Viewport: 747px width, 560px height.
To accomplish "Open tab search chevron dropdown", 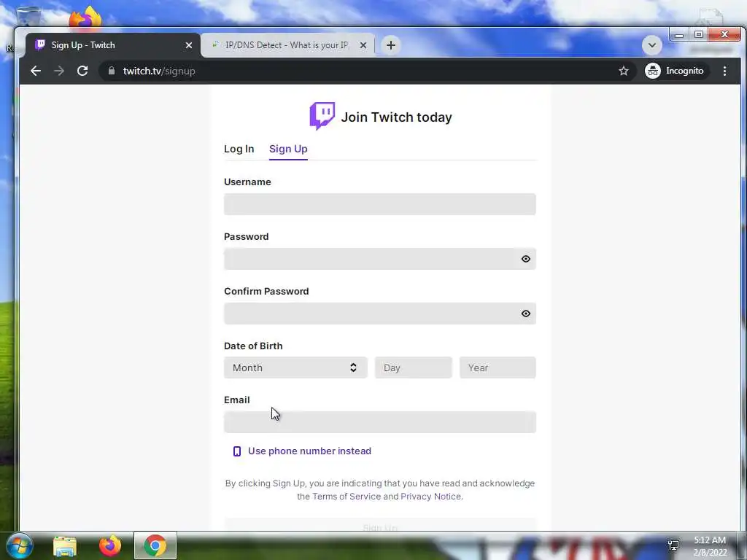I will click(651, 45).
